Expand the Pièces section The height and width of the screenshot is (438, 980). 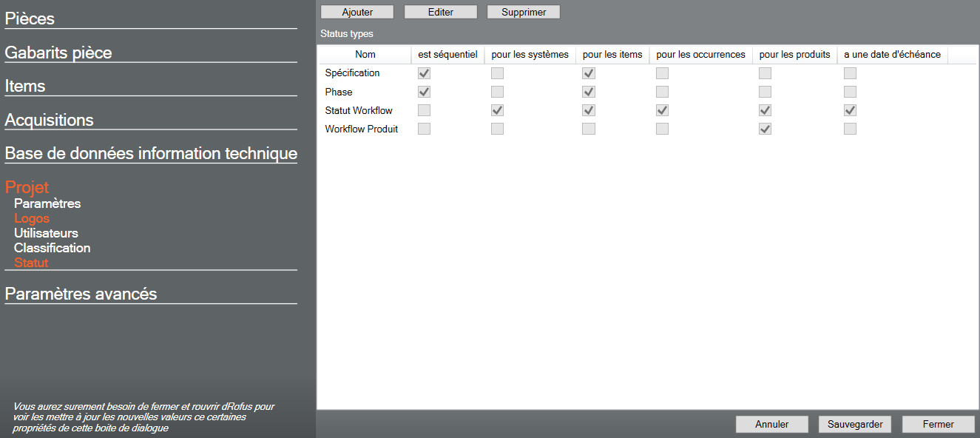[30, 18]
